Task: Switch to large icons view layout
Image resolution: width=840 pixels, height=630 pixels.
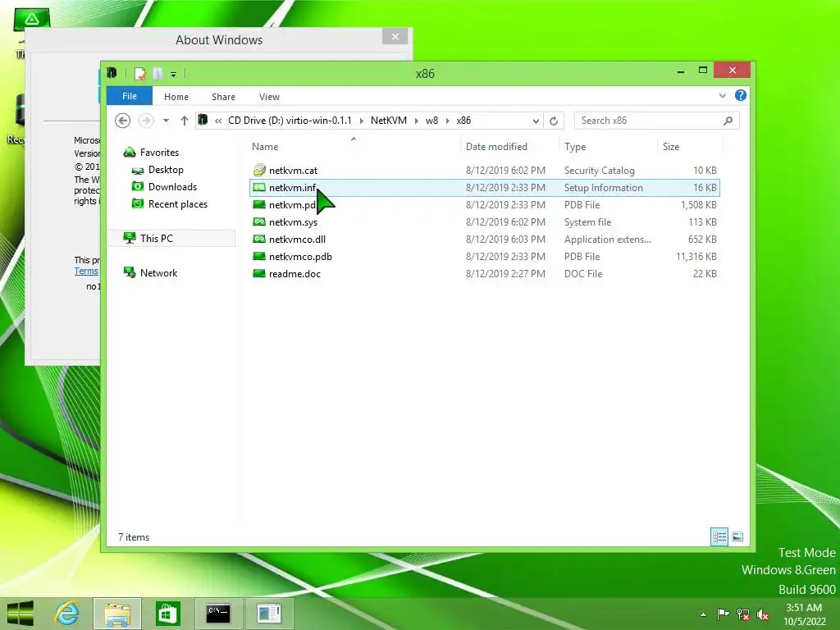Action: pyautogui.click(x=737, y=536)
